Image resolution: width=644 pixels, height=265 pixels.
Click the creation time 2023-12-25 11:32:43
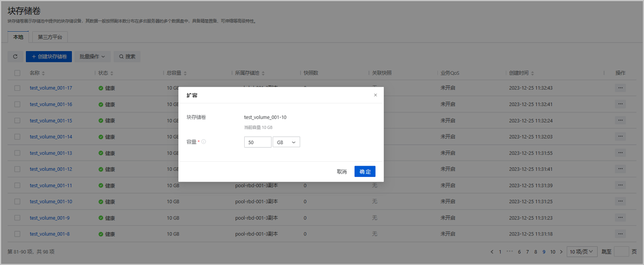[531, 88]
